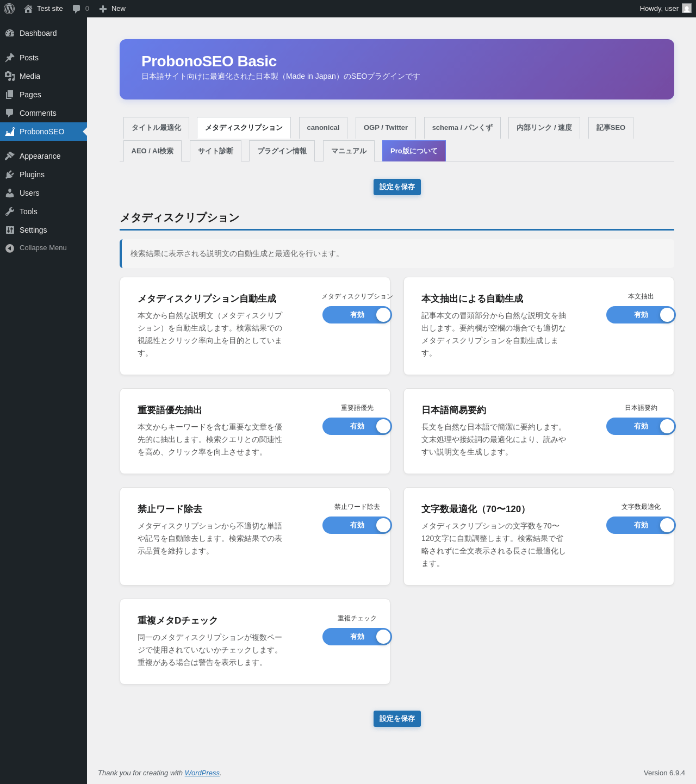
Task: Click the メタディスクリプション section heading
Action: coord(179,217)
